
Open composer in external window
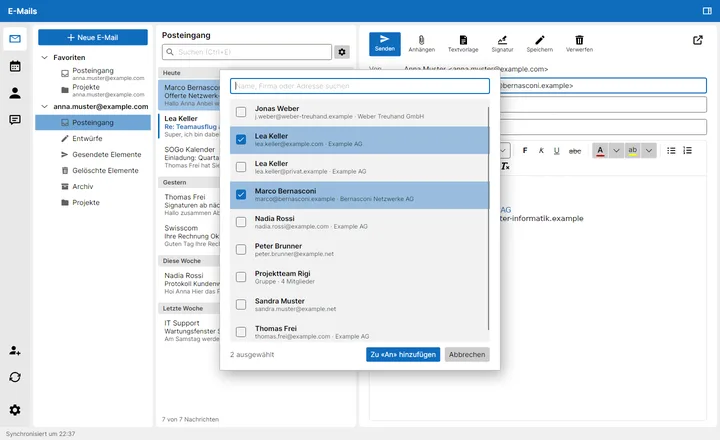(x=698, y=40)
